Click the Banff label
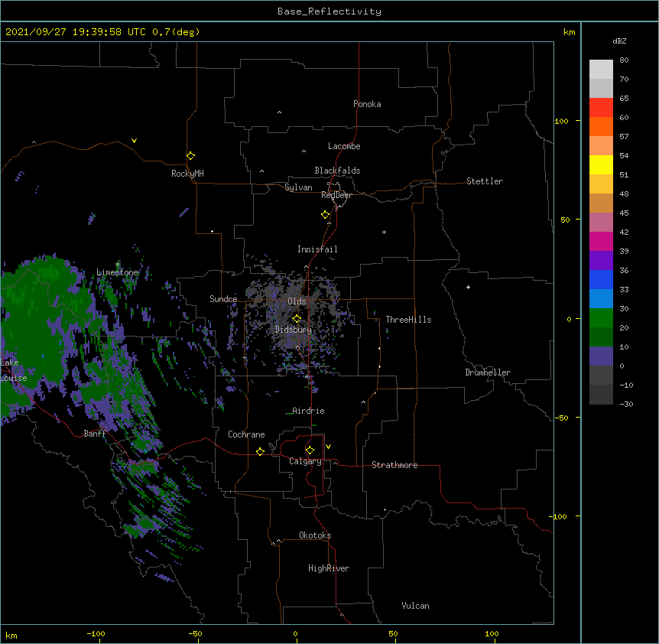This screenshot has width=659, height=644. (x=95, y=434)
